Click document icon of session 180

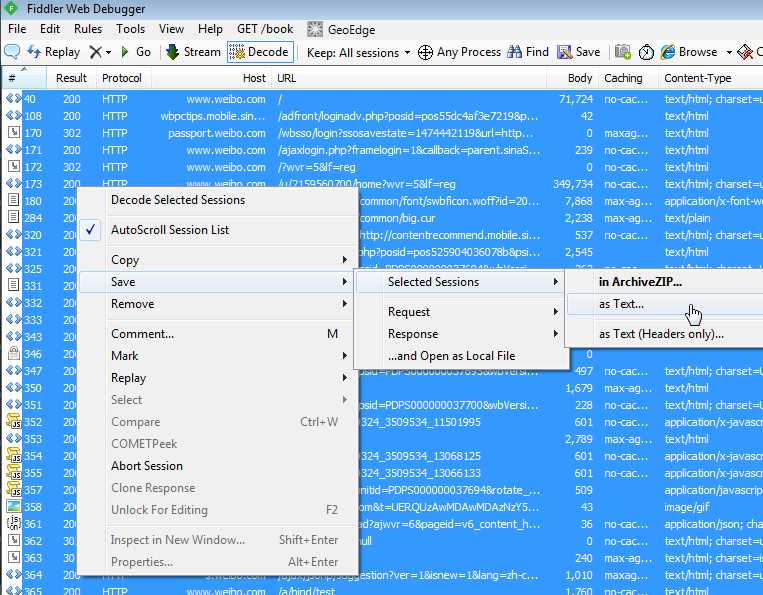click(14, 200)
